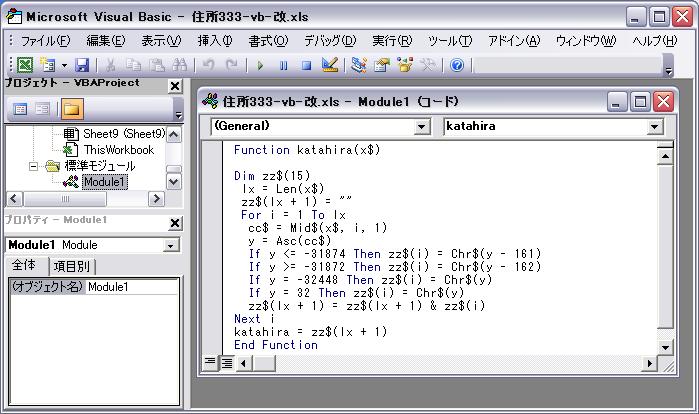The image size is (699, 414).
Task: Maximize the Module1 code window
Action: pyautogui.click(x=641, y=102)
